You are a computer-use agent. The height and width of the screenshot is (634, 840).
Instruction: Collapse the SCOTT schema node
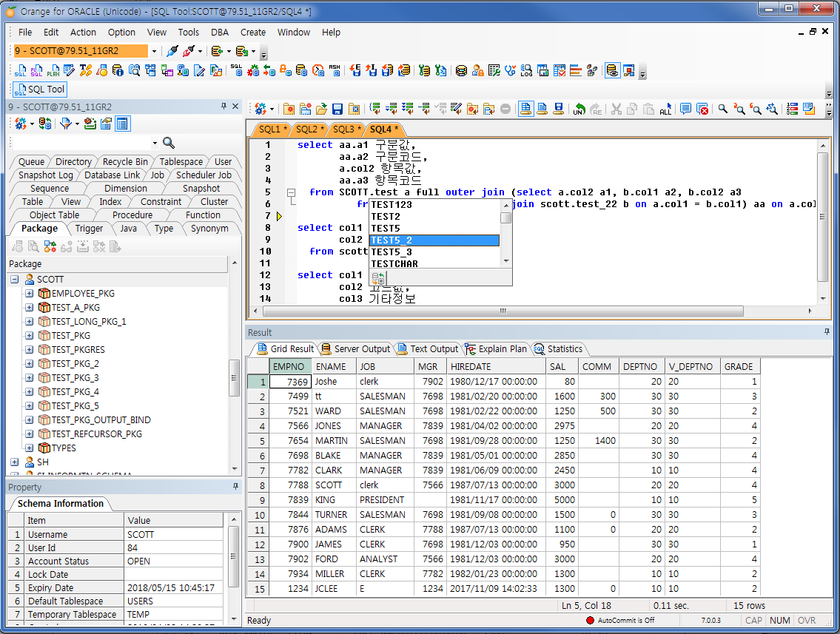coord(15,280)
